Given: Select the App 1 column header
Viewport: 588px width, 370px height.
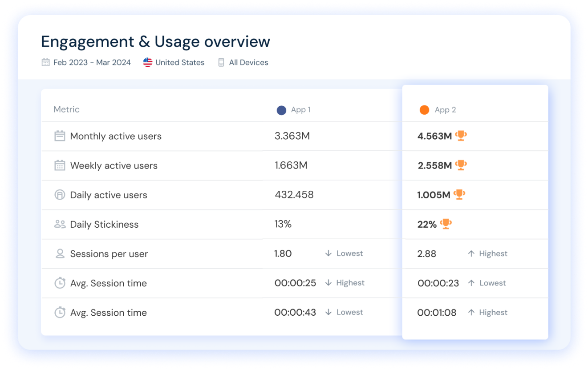Looking at the screenshot, I should [300, 110].
